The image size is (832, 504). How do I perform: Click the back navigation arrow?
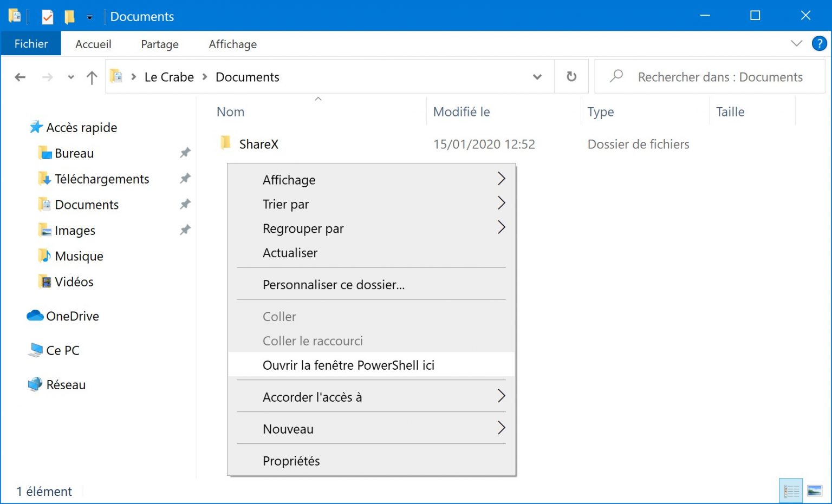(20, 77)
